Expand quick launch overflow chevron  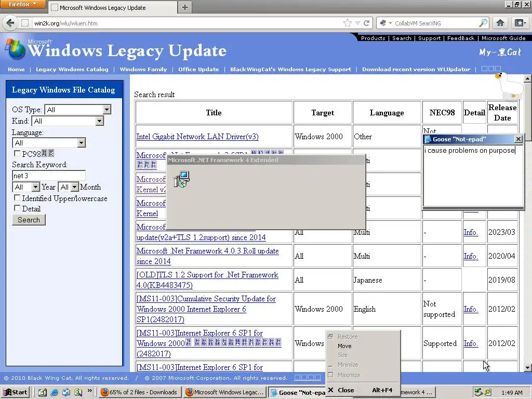click(89, 391)
